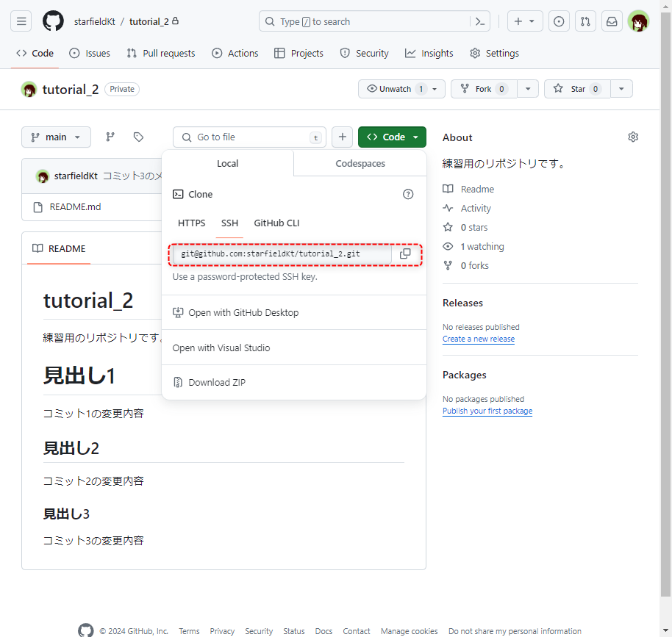Open the Projects tab
This screenshot has width=672, height=637.
299,53
